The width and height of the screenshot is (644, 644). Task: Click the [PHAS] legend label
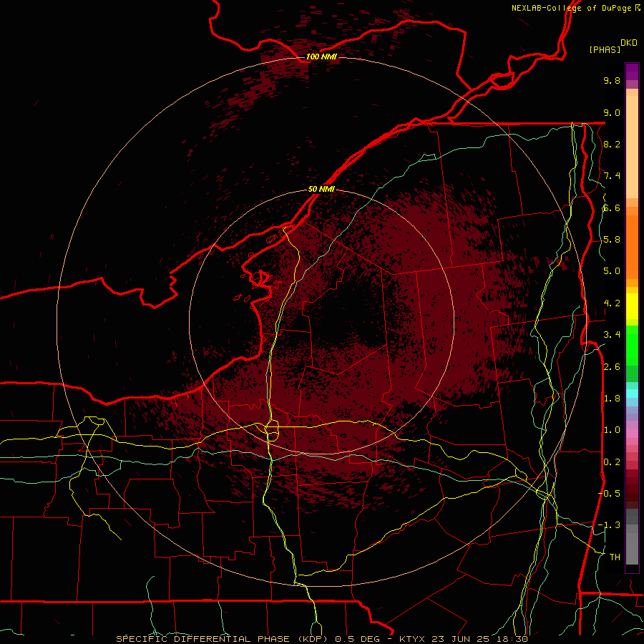pos(605,49)
